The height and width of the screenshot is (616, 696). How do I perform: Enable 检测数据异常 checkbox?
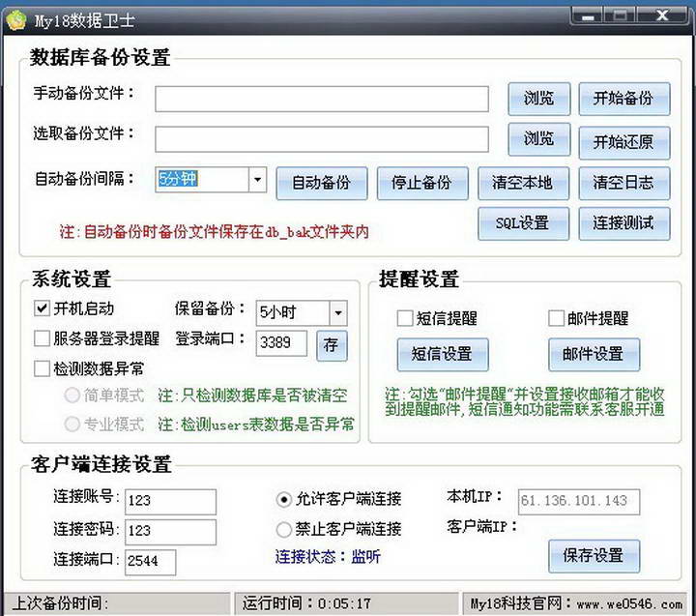42,368
